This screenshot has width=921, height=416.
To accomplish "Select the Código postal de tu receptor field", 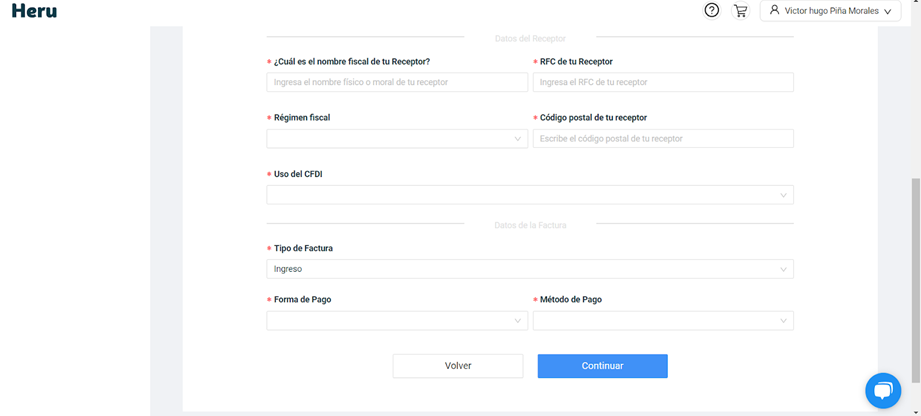I will pyautogui.click(x=663, y=139).
